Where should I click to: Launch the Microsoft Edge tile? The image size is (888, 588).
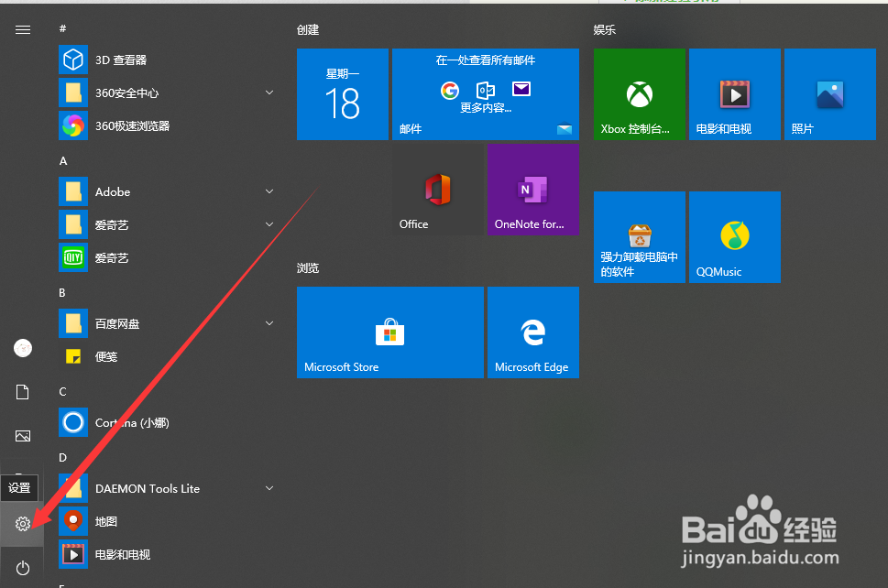coord(533,332)
